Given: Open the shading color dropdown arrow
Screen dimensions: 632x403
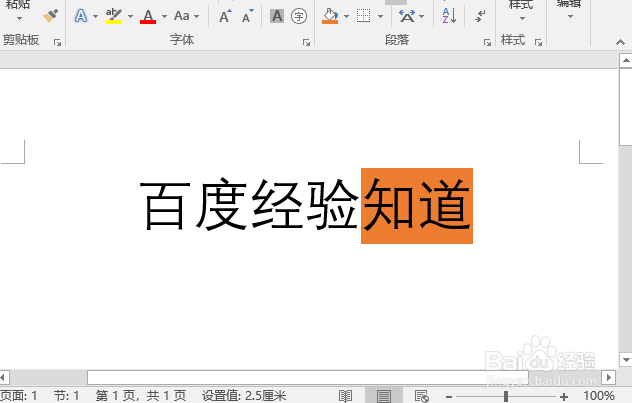Looking at the screenshot, I should 347,17.
